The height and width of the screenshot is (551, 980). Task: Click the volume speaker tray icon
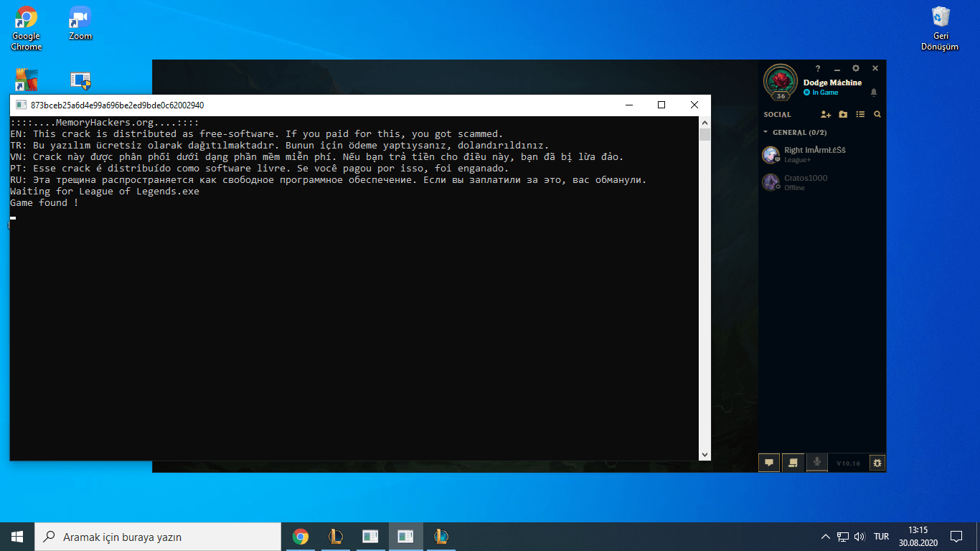pos(860,537)
